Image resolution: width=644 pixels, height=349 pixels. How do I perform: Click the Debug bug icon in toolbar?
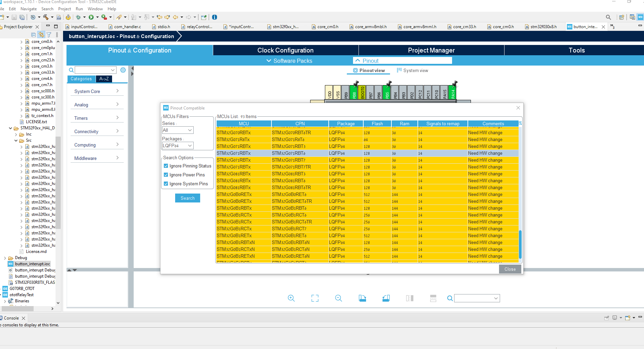click(x=78, y=17)
